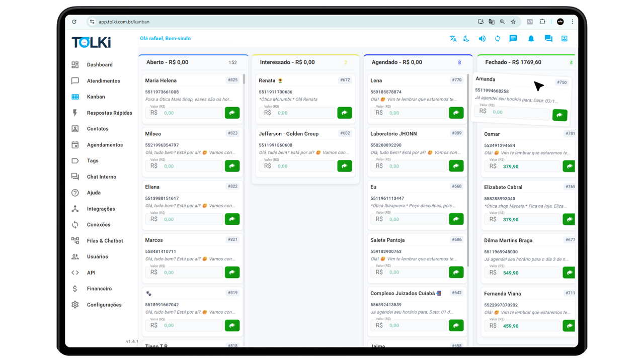Screen dimensions: 644x362
Task: Click the Tags label icon
Action: pyautogui.click(x=75, y=161)
